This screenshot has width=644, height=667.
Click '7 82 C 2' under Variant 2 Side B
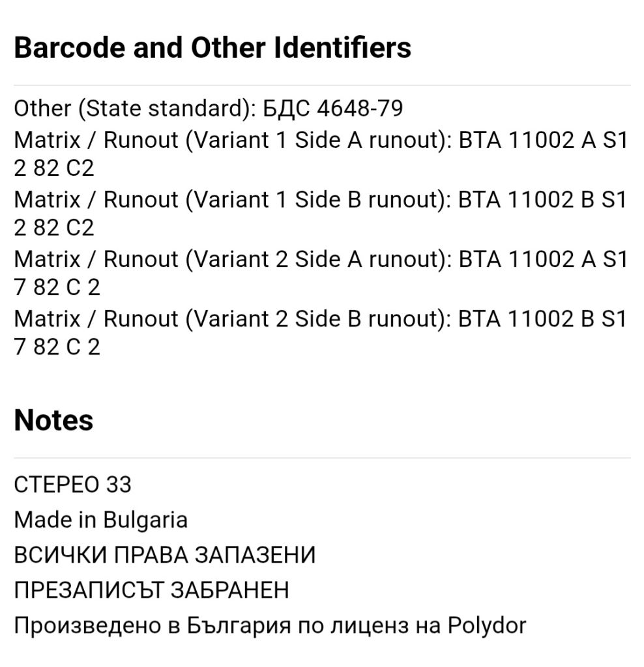click(x=57, y=347)
